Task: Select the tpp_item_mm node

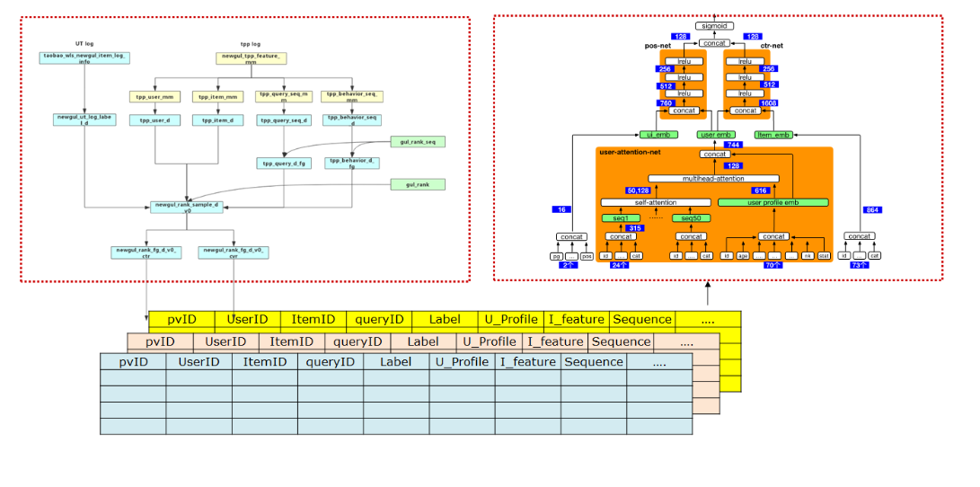Action: click(216, 97)
